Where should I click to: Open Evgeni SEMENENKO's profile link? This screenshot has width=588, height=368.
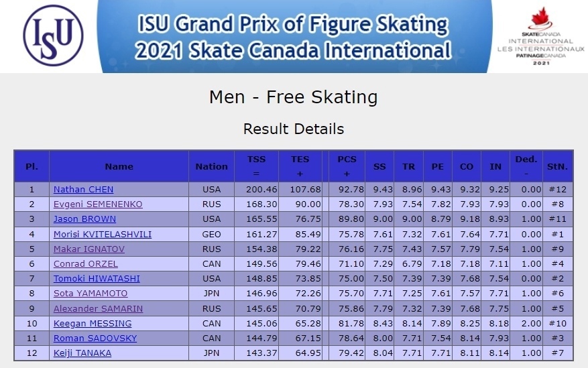[98, 204]
